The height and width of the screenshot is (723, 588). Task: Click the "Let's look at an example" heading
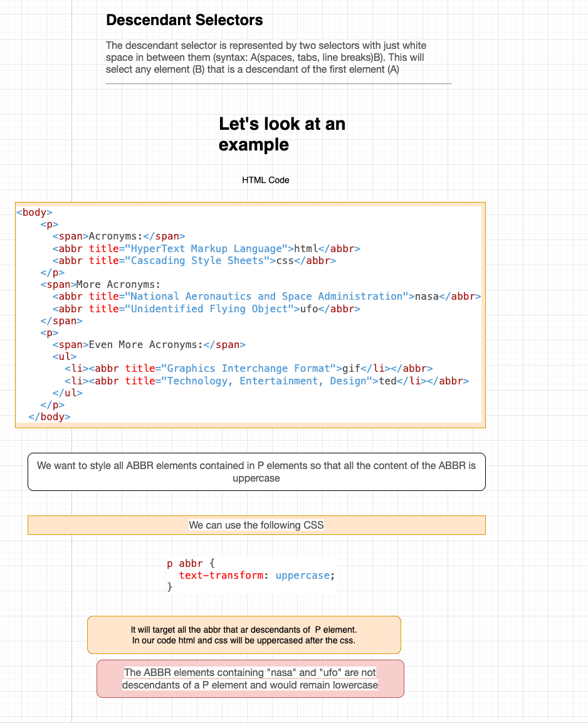[x=282, y=134]
